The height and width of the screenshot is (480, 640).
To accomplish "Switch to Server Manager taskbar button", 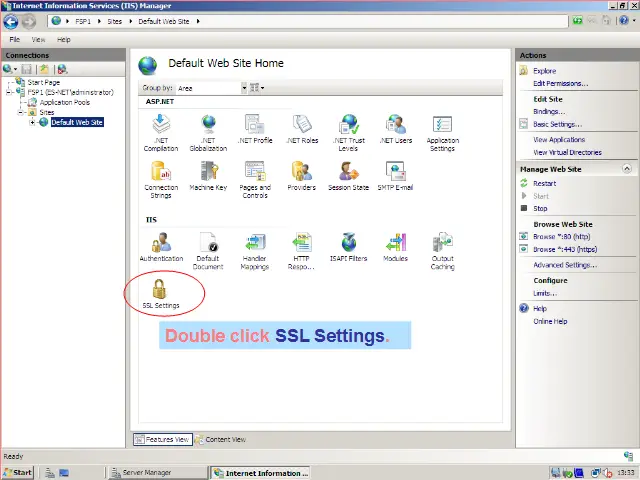I will [157, 473].
